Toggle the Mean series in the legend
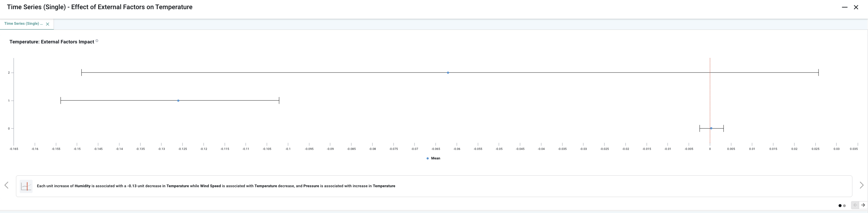This screenshot has height=213, width=868. [435, 158]
